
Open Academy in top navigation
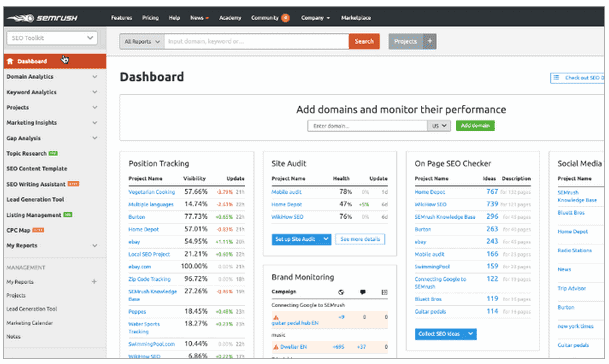coord(230,18)
